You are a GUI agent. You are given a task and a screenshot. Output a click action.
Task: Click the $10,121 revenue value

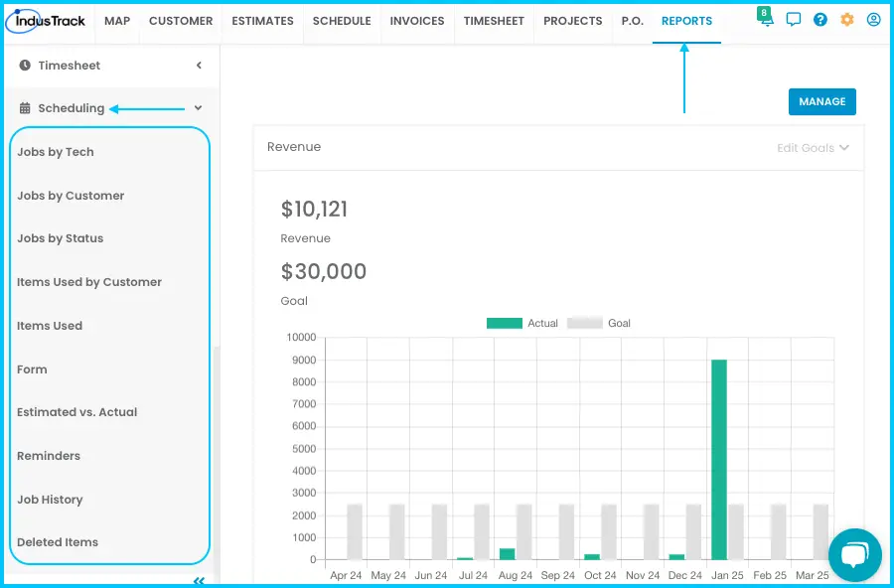[314, 210]
